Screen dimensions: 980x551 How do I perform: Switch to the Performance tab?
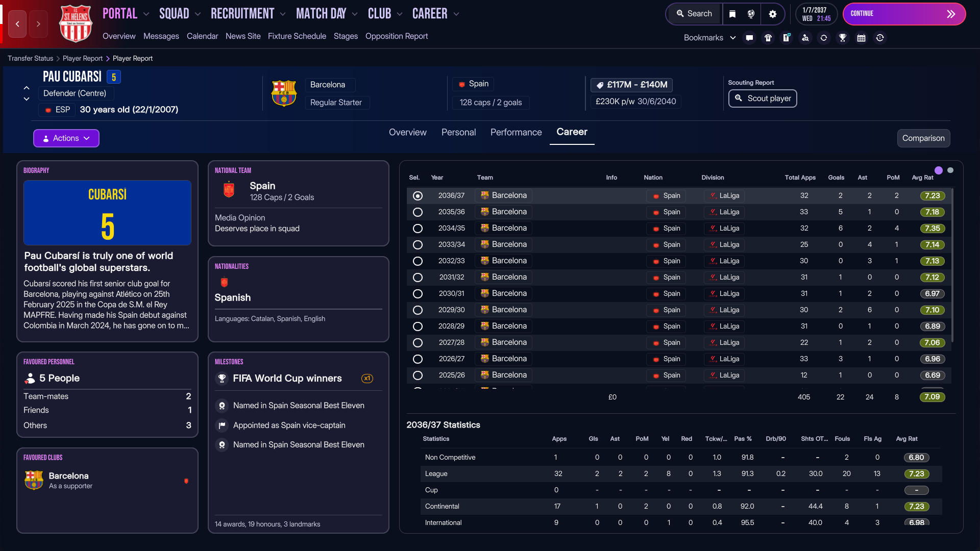pos(516,132)
